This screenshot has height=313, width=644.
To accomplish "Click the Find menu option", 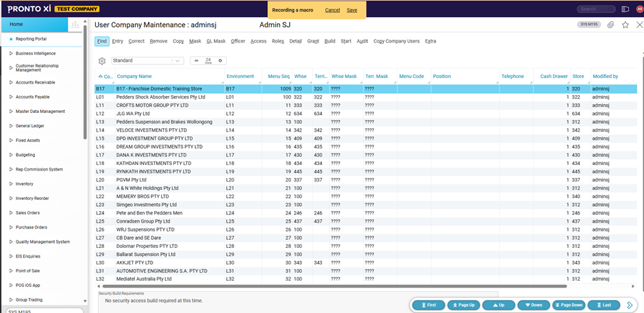I will (102, 41).
